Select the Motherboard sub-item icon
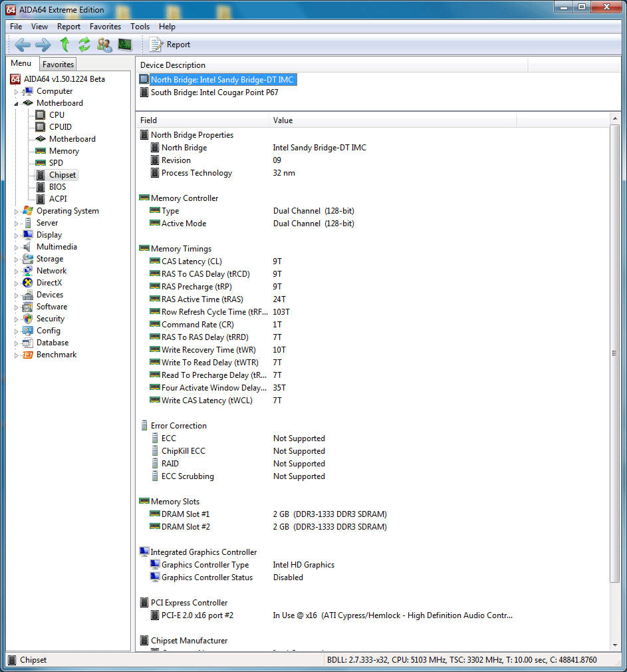The height and width of the screenshot is (672, 627). tap(41, 139)
